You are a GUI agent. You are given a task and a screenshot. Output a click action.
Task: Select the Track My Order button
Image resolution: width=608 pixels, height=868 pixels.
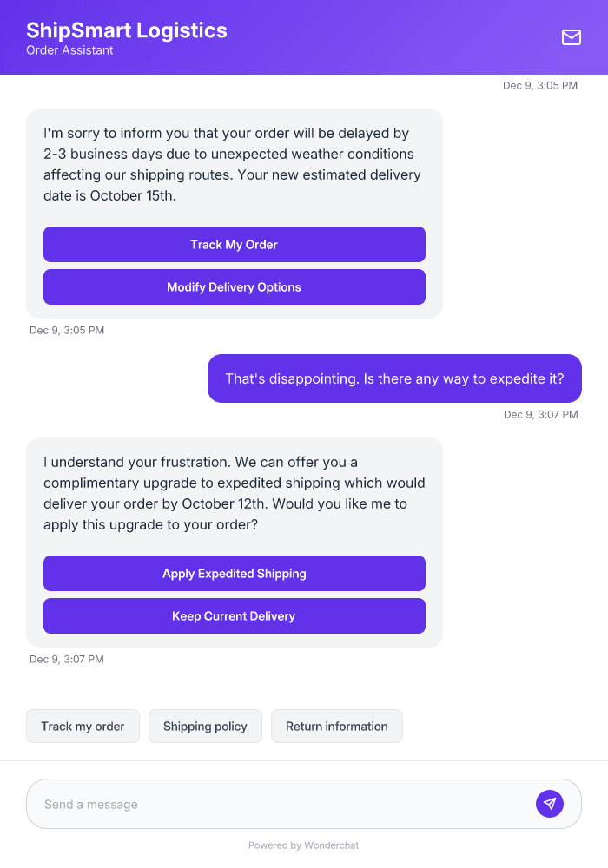coord(234,244)
